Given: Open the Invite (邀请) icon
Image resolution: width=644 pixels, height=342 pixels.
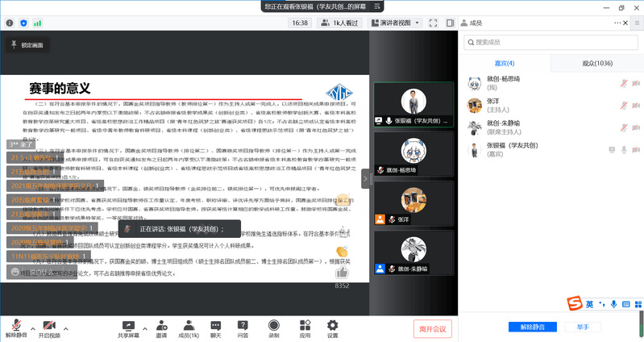Looking at the screenshot, I should tap(161, 327).
